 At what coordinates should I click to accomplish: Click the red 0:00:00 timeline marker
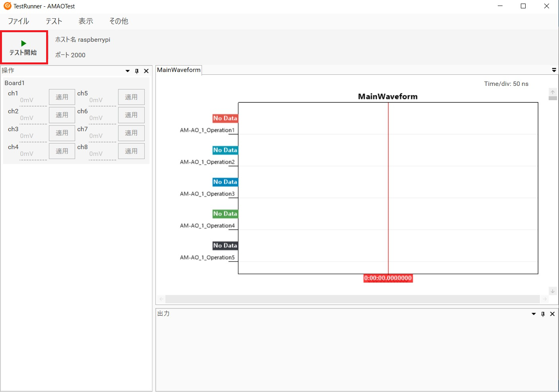[x=388, y=278]
